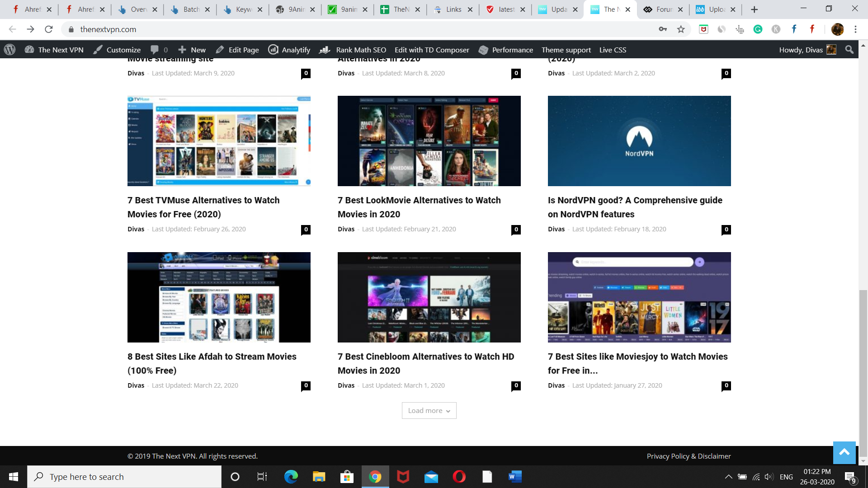Open File Explorer from taskbar
Viewport: 868px width, 488px height.
(x=319, y=477)
